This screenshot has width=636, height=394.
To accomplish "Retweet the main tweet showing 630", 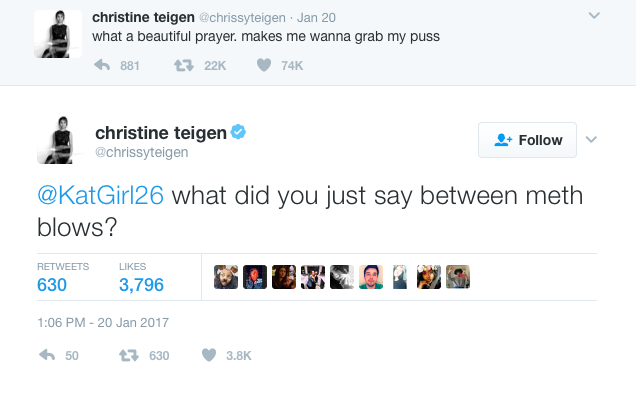I will [129, 356].
